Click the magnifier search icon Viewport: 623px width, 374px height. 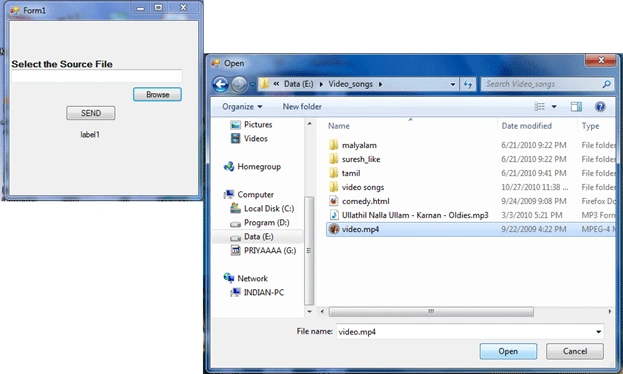(606, 84)
